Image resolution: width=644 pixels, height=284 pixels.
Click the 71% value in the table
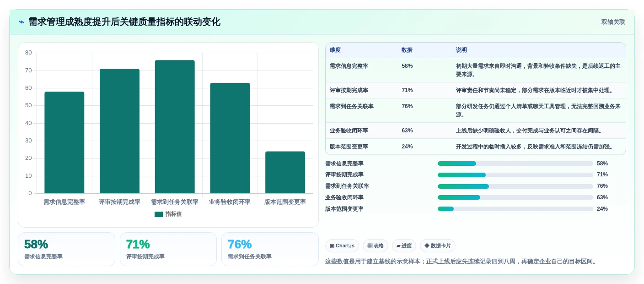coord(407,90)
